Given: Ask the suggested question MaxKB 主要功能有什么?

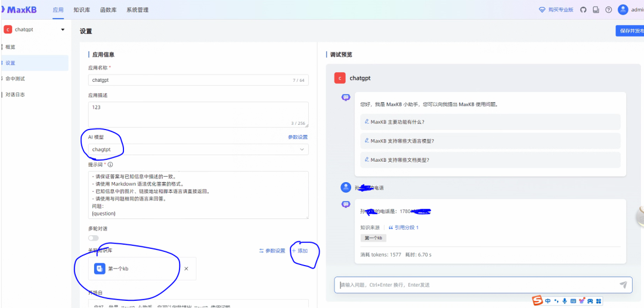Looking at the screenshot, I should click(x=490, y=122).
